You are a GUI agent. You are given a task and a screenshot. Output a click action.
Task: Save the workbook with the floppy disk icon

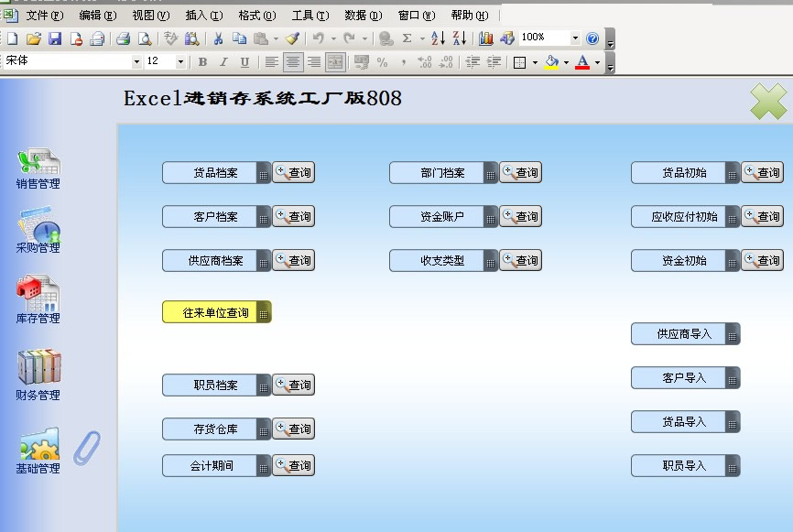point(55,38)
